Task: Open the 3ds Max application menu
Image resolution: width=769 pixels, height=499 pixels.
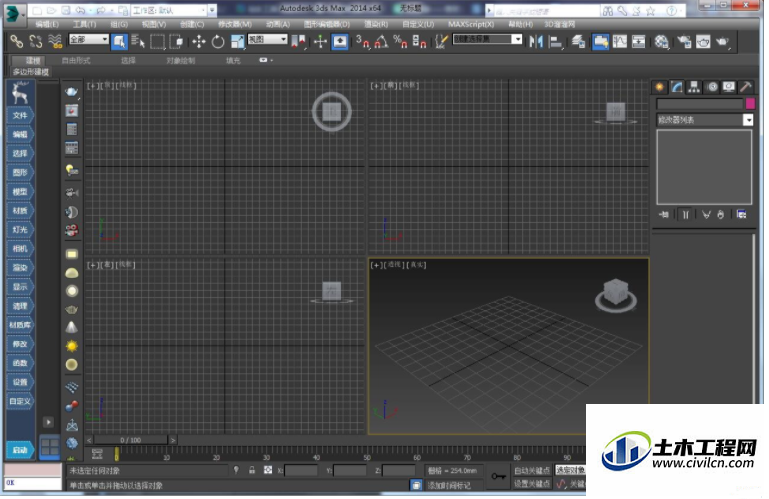Action: click(x=13, y=13)
